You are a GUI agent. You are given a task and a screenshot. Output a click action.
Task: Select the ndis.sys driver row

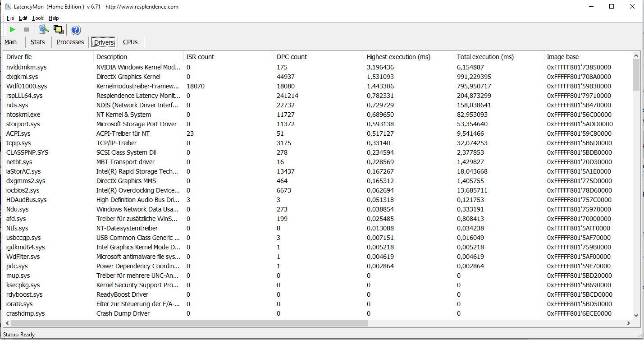(x=318, y=105)
